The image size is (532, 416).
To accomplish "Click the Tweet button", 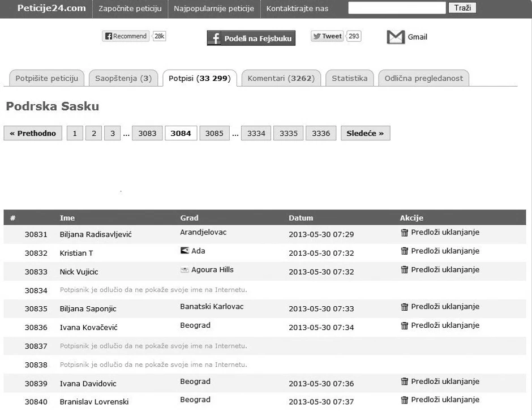I will pos(327,36).
